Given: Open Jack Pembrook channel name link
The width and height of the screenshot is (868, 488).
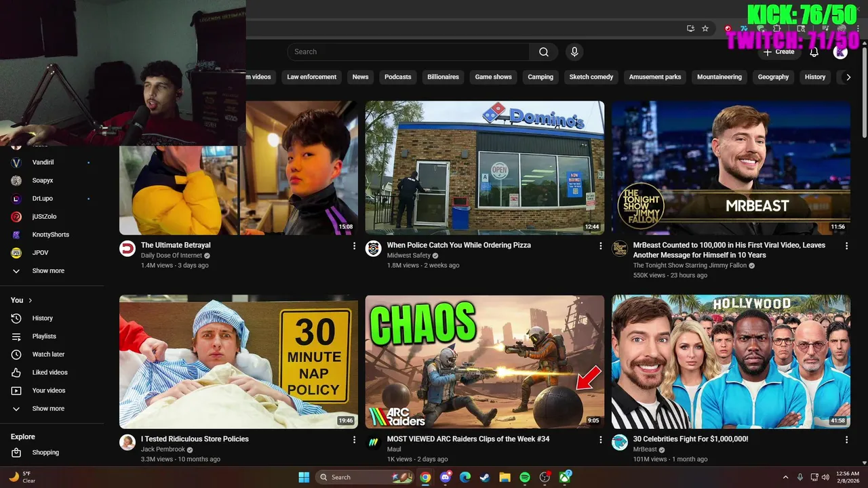Looking at the screenshot, I should (163, 449).
